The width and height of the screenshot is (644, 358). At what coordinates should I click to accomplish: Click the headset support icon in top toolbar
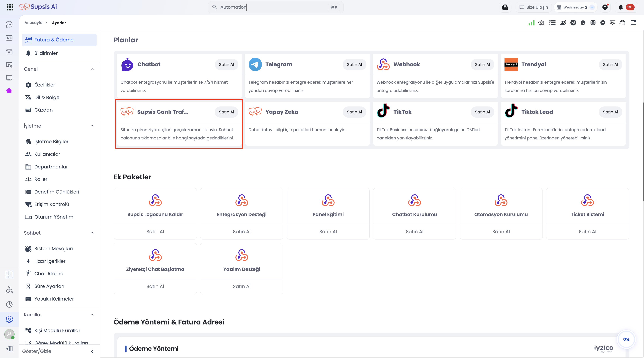(623, 23)
